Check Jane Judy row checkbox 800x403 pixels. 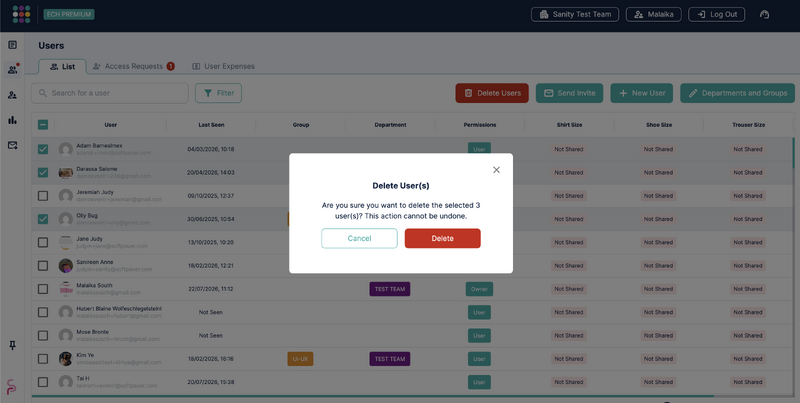tap(43, 242)
